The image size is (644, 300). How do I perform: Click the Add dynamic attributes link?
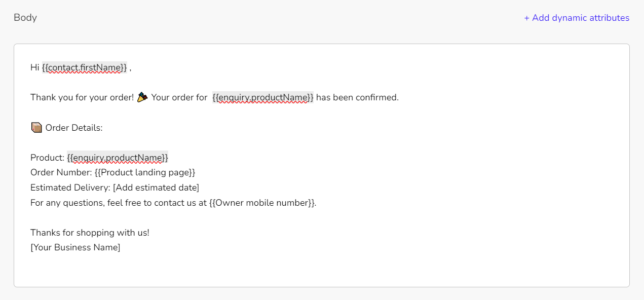[577, 18]
